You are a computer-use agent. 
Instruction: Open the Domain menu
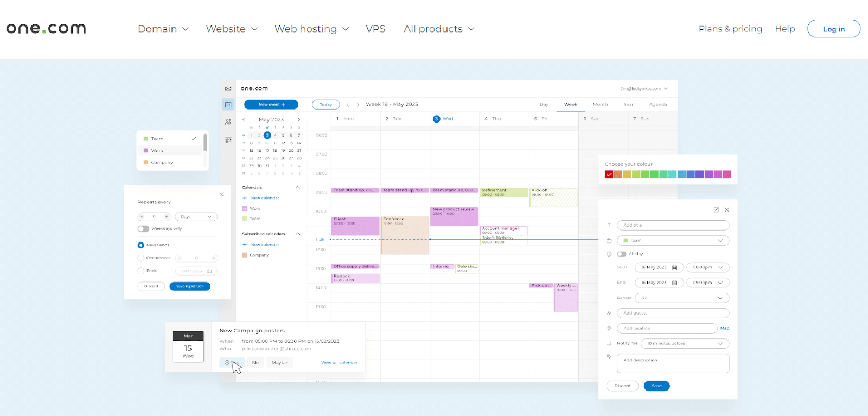163,29
